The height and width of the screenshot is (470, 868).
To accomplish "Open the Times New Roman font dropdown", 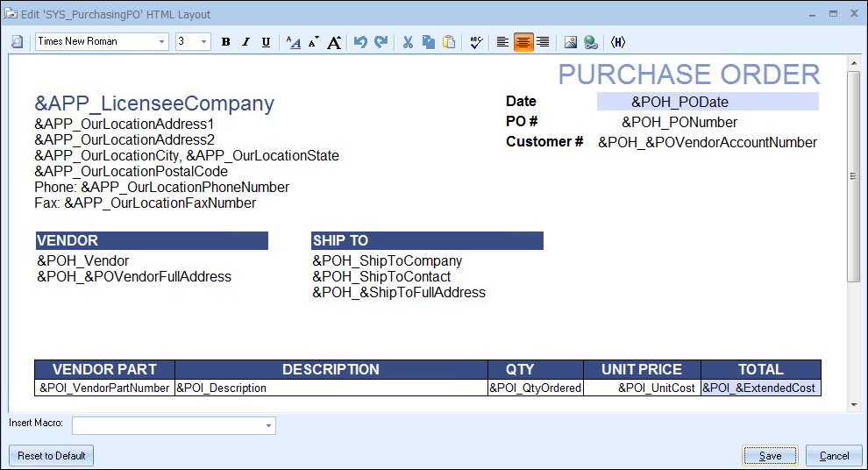I will [162, 42].
